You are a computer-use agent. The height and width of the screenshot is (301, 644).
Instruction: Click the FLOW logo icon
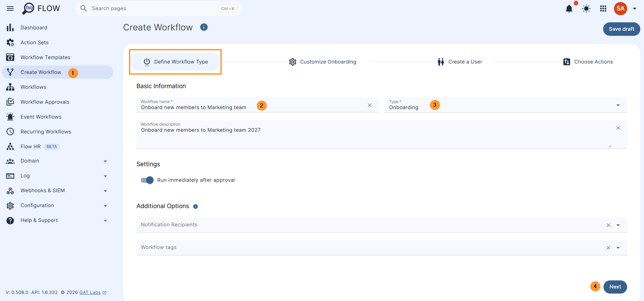click(28, 8)
